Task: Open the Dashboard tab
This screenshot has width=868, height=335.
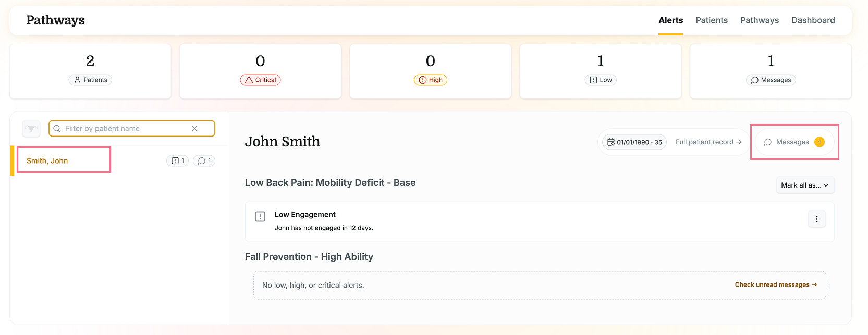Action: pos(813,20)
